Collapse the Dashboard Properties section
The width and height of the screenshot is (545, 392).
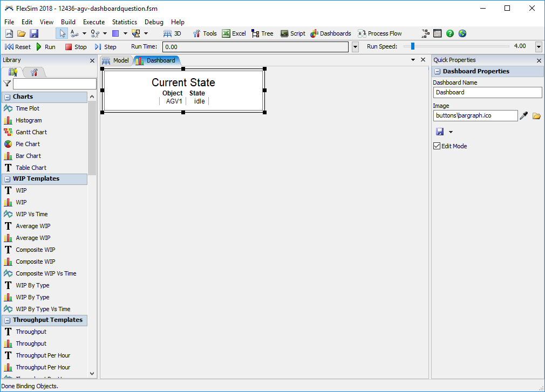pyautogui.click(x=437, y=71)
